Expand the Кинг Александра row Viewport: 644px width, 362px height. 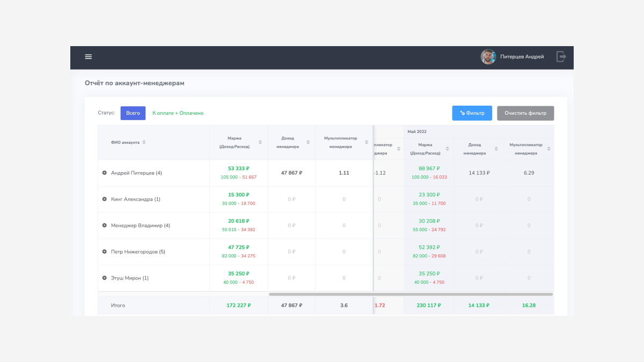[x=105, y=199]
